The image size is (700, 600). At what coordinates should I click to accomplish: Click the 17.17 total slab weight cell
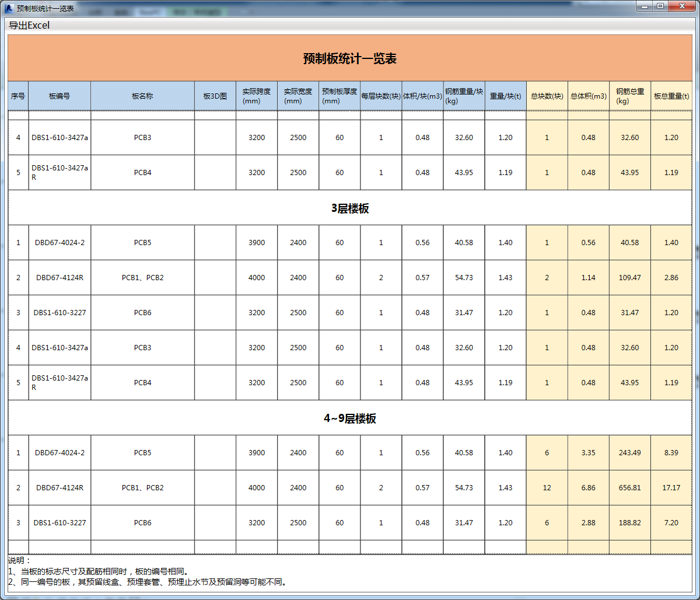671,488
